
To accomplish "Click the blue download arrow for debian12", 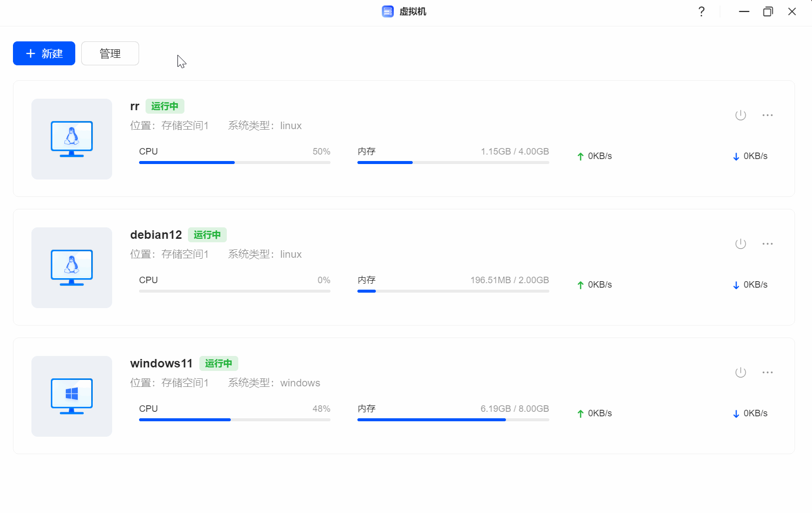I will (x=736, y=285).
